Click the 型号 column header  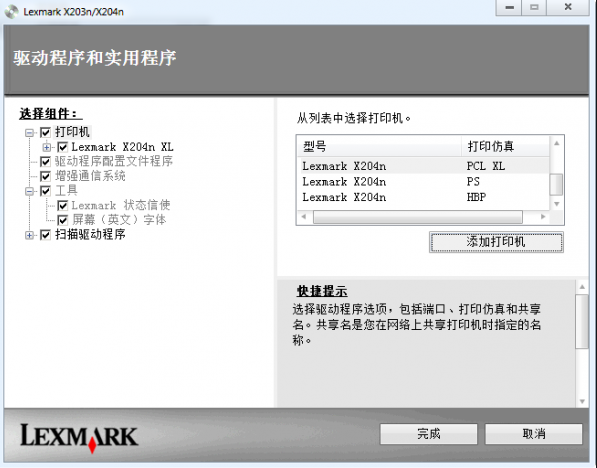pyautogui.click(x=379, y=146)
